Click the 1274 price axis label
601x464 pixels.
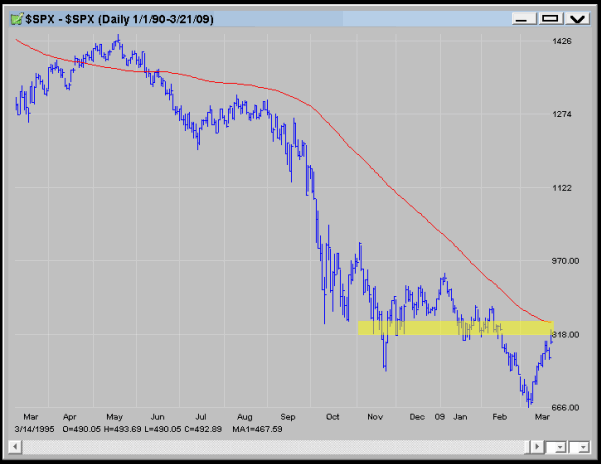click(x=562, y=114)
